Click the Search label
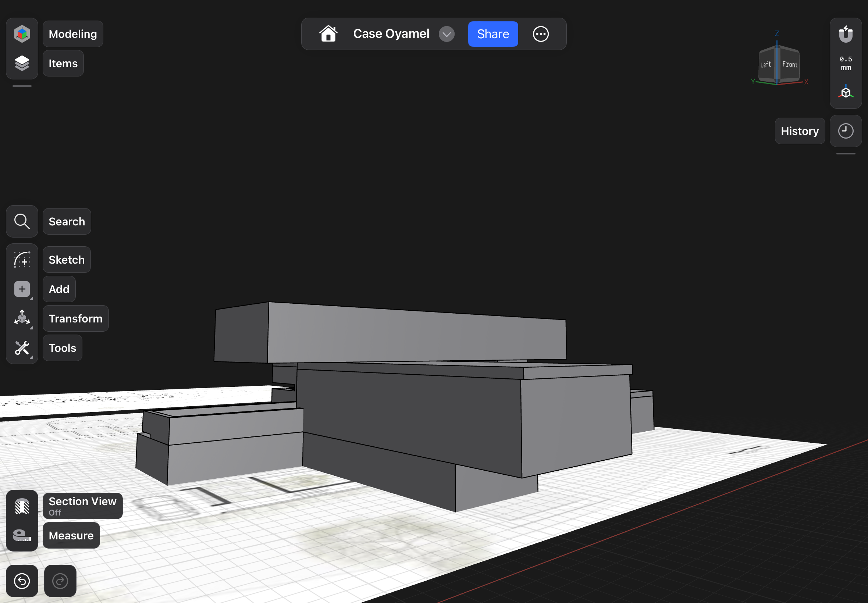The height and width of the screenshot is (603, 868). [67, 221]
